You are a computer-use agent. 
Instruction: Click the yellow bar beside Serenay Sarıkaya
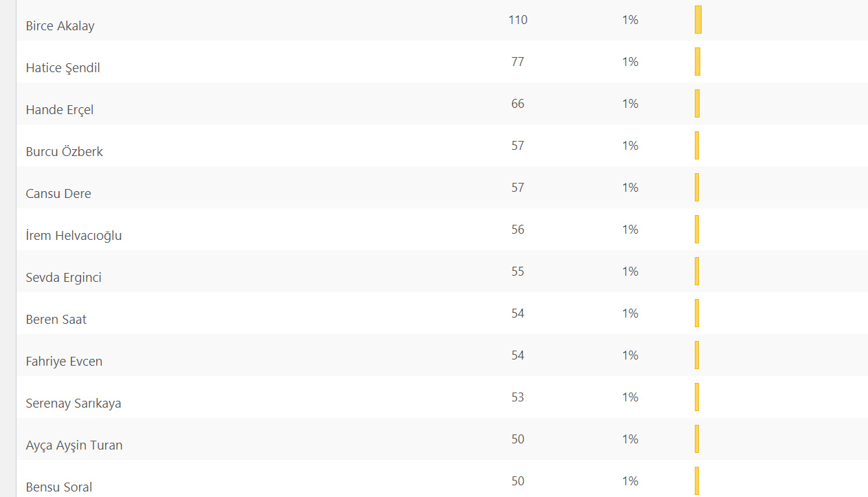coord(697,397)
